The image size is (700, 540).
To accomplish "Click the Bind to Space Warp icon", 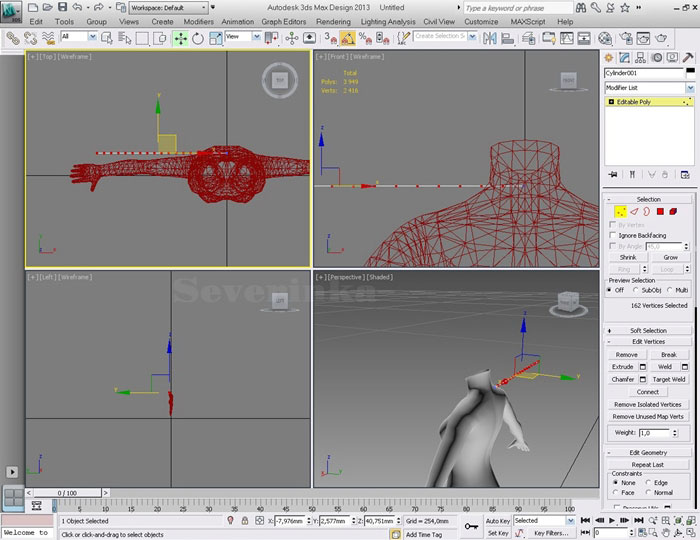I will (x=48, y=38).
